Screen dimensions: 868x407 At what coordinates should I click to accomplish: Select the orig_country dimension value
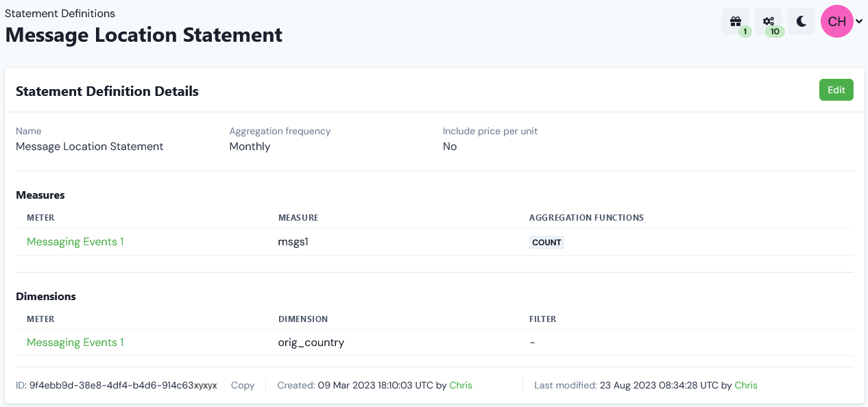pyautogui.click(x=311, y=343)
